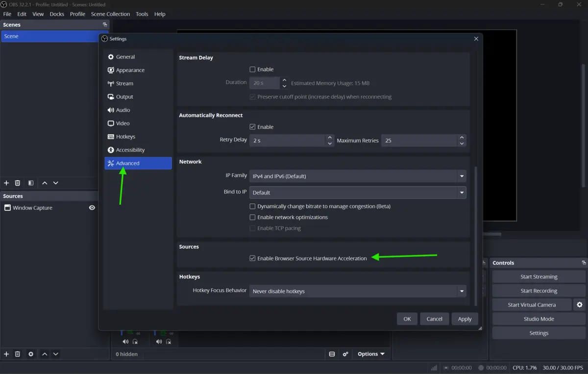Click the recording dot icon in the status bar

[x=481, y=368]
